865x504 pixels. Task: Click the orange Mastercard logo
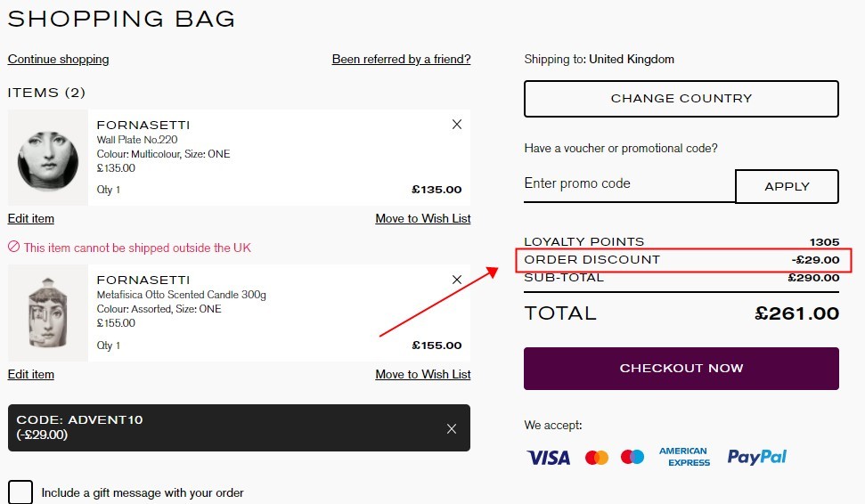click(597, 457)
